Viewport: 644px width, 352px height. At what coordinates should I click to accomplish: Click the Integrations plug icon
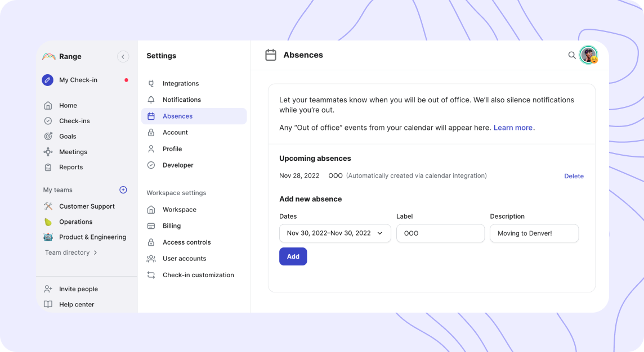click(151, 83)
